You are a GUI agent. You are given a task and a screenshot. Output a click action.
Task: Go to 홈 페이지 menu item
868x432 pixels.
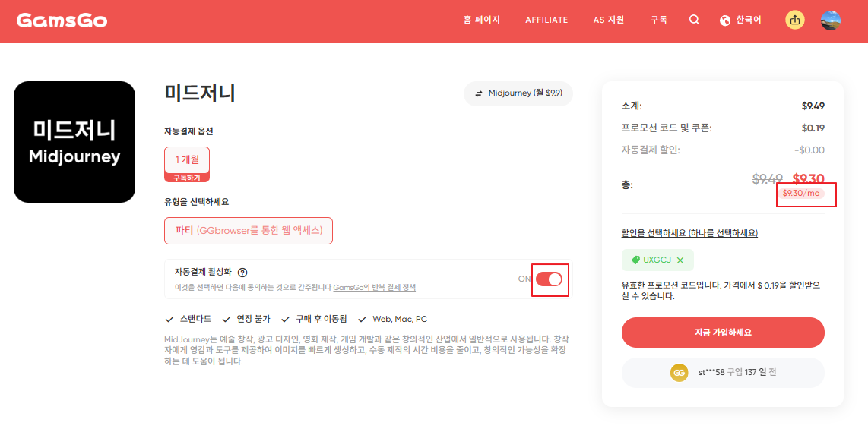tap(482, 20)
